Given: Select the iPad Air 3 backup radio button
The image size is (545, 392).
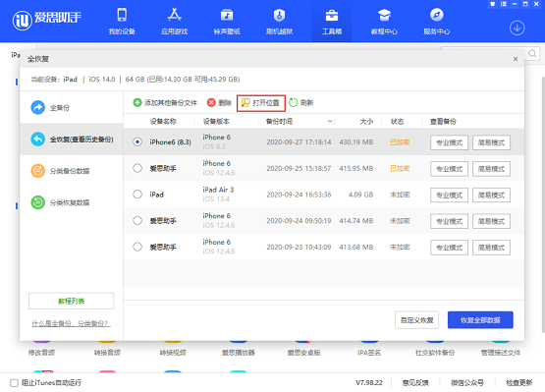Looking at the screenshot, I should [137, 195].
